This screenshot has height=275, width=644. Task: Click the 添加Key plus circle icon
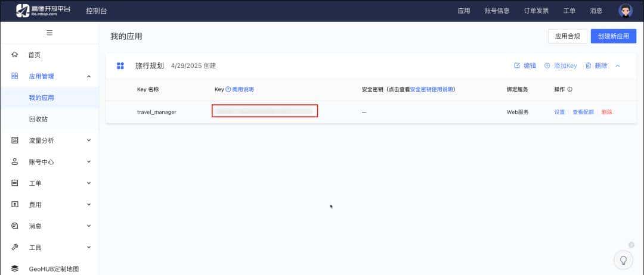547,65
